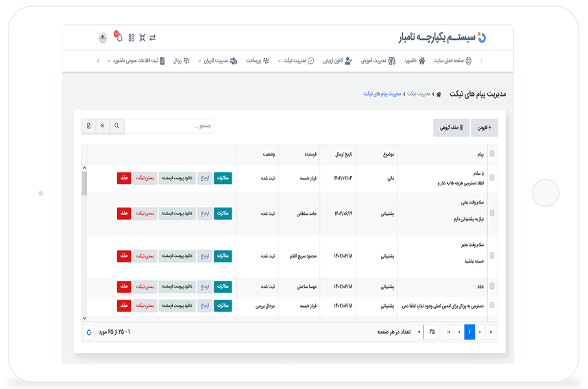Toggle fullscreen with the expand icon
The height and width of the screenshot is (389, 588).
[142, 38]
